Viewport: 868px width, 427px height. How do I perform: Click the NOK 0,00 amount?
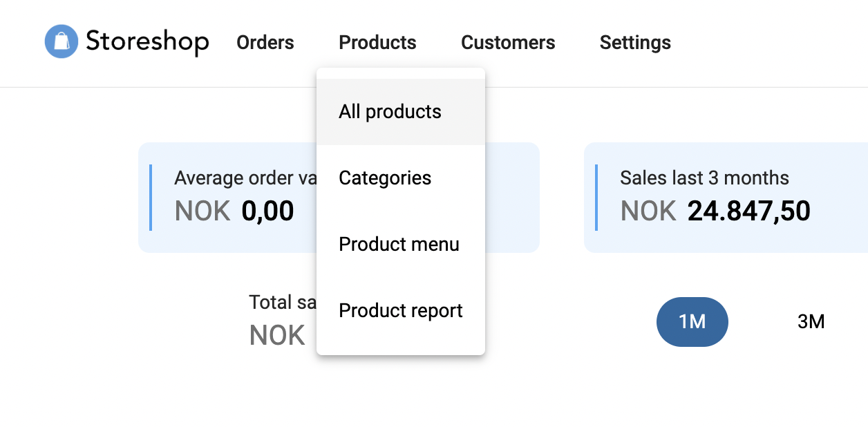[x=267, y=211]
